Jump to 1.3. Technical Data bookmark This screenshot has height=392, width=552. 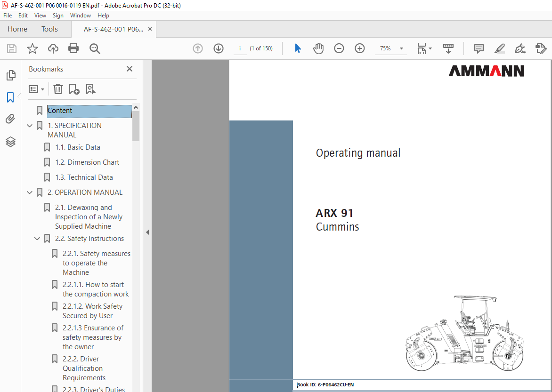84,178
